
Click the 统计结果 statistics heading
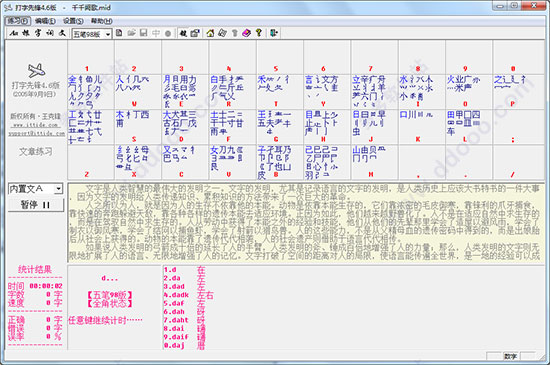(x=35, y=269)
